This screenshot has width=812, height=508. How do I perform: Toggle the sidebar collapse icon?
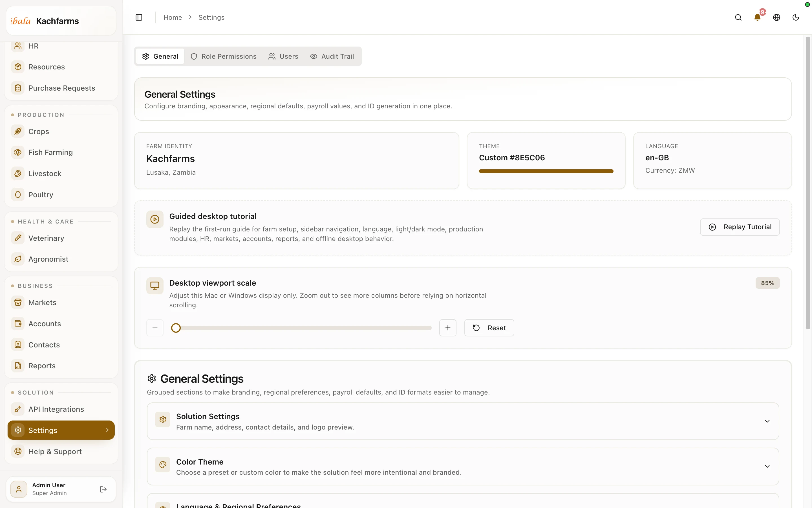(x=139, y=17)
